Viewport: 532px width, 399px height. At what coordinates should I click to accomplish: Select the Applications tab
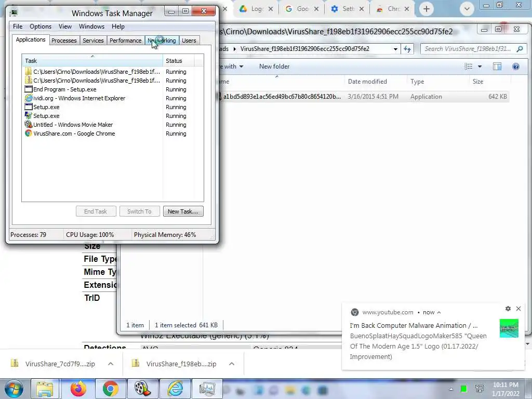click(x=31, y=39)
